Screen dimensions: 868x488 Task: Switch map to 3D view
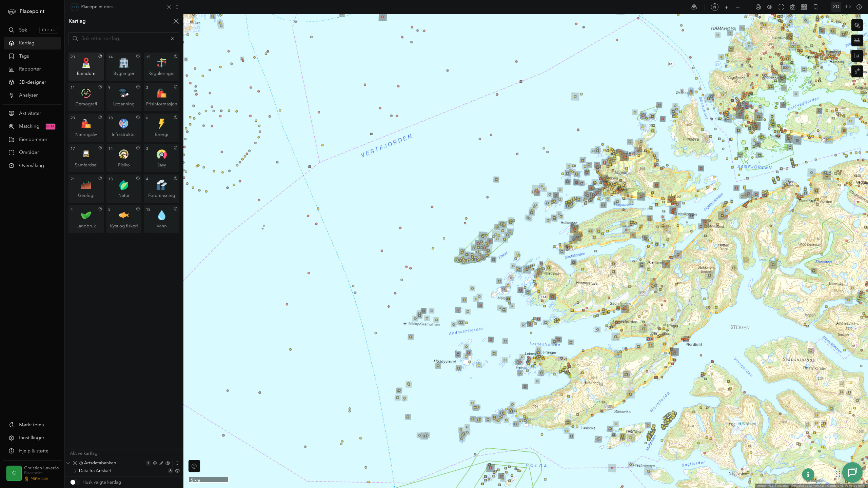(848, 7)
